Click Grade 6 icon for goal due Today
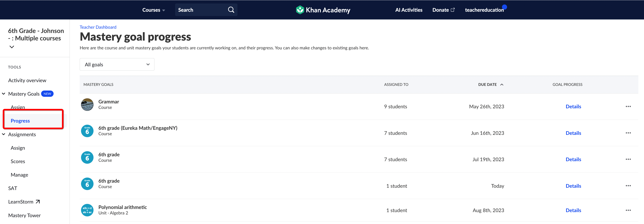Screen dimensions: 644x224 pyautogui.click(x=87, y=184)
